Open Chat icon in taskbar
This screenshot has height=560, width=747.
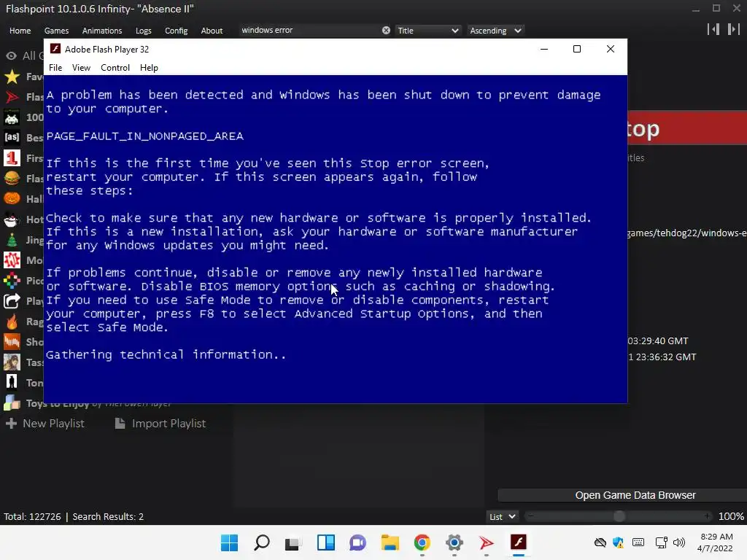click(357, 542)
